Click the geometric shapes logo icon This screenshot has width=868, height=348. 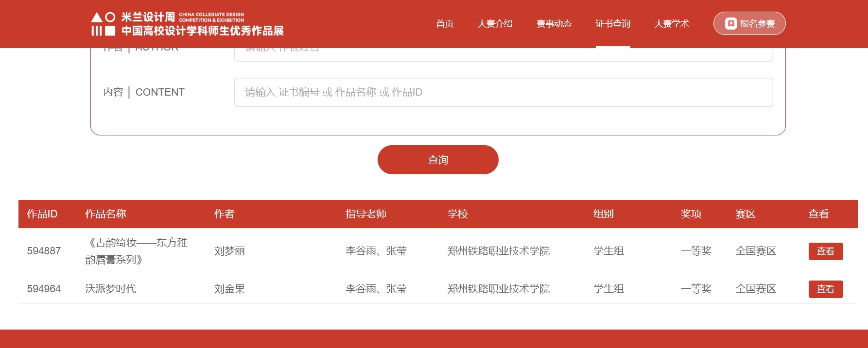103,24
